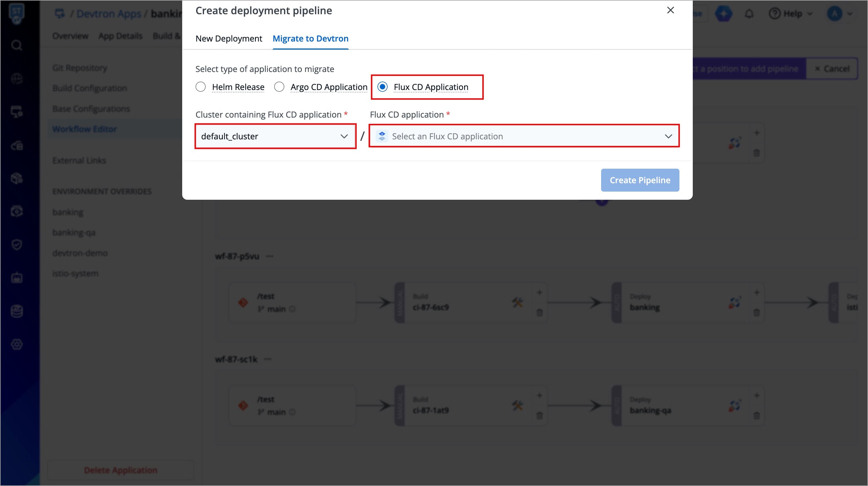This screenshot has height=486, width=868.
Task: Click the Devtron logo at the top of the sidebar
Action: (17, 13)
